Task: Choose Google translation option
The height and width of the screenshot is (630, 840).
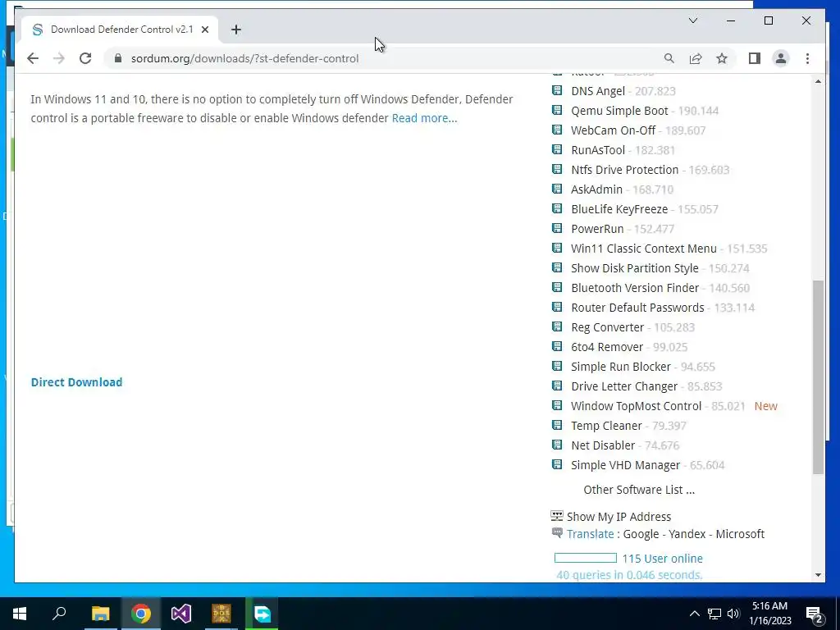Action: (641, 534)
